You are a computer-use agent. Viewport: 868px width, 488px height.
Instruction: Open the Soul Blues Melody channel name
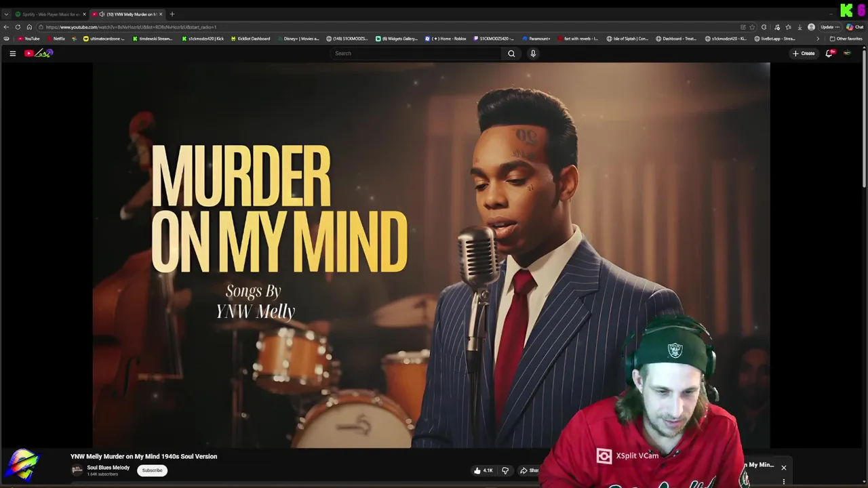coord(108,468)
